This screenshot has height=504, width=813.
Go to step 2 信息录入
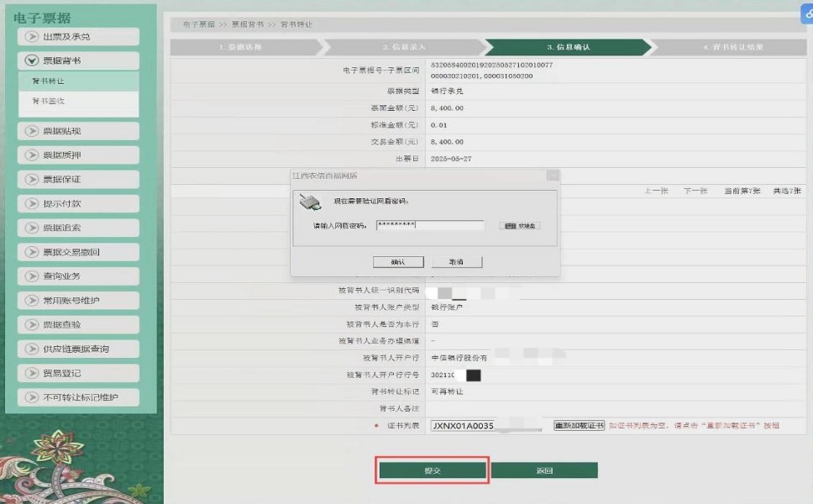pos(405,47)
